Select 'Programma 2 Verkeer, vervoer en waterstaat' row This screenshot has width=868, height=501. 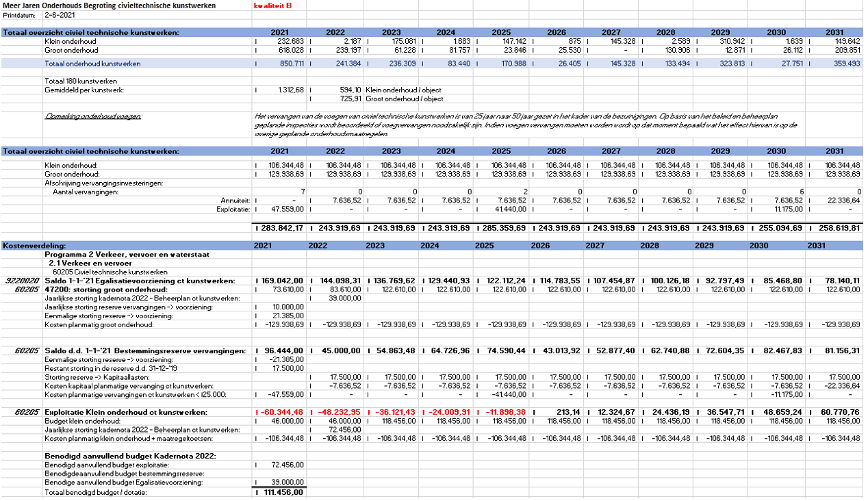click(117, 254)
